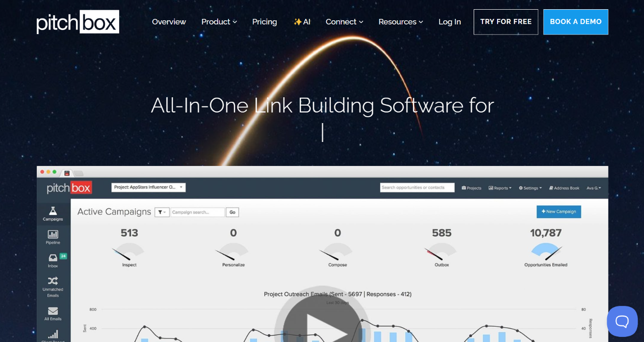Open the project selector dropdown
This screenshot has width=644, height=342.
coord(148,188)
